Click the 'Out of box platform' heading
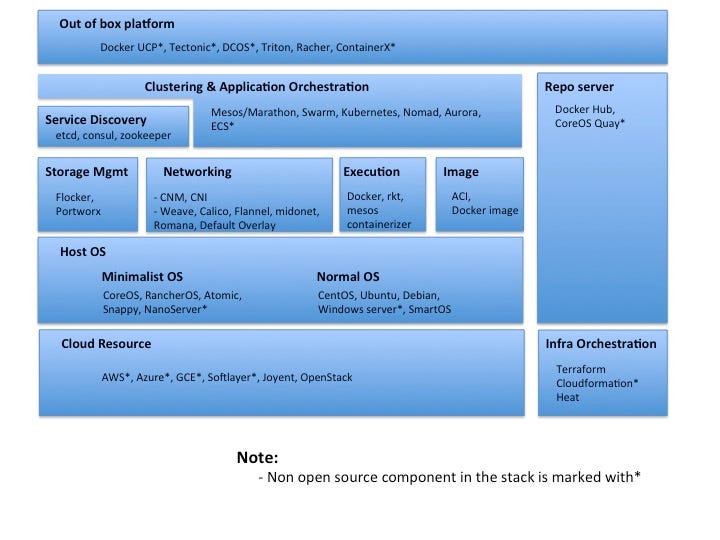Viewport: 720px width, 540px height. coord(117,24)
